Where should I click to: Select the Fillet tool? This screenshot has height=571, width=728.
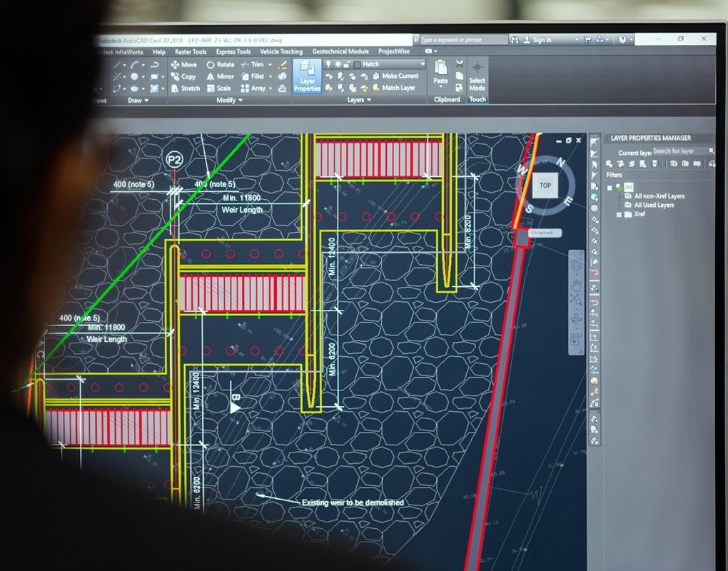coord(253,76)
